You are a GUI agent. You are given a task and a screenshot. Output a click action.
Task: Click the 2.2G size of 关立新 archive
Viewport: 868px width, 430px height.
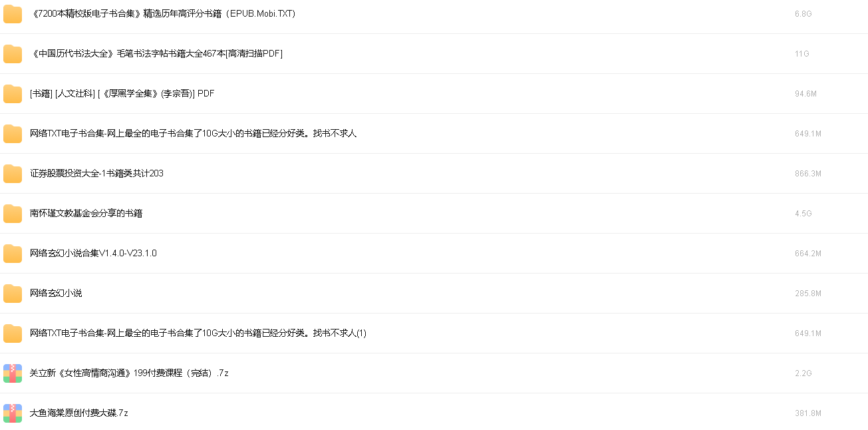point(803,373)
